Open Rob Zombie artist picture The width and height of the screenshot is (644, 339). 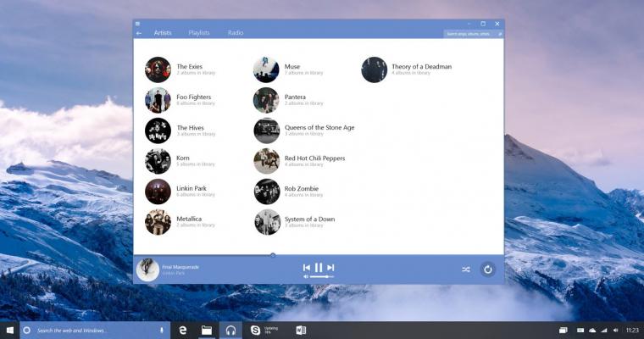(266, 192)
